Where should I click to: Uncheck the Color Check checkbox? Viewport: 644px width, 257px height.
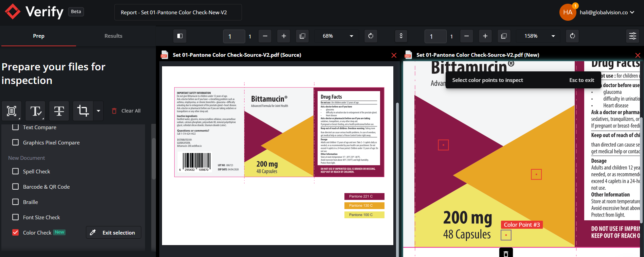click(15, 233)
